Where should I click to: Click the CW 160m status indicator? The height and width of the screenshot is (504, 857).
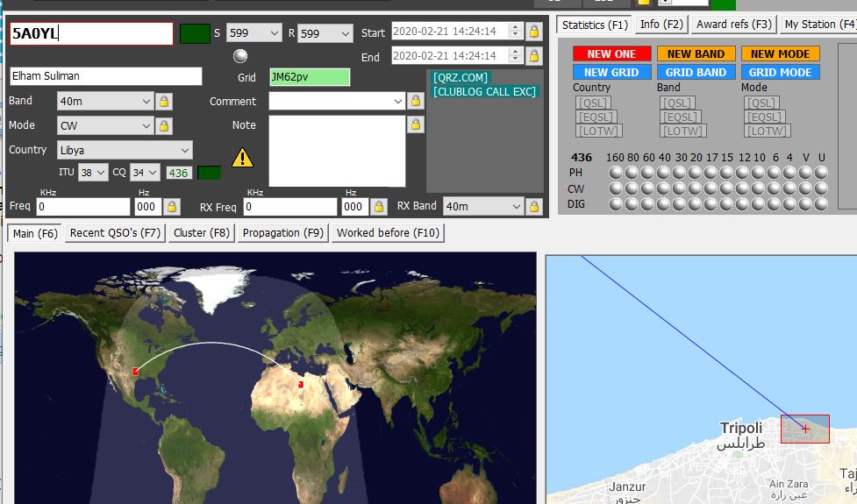coord(616,188)
